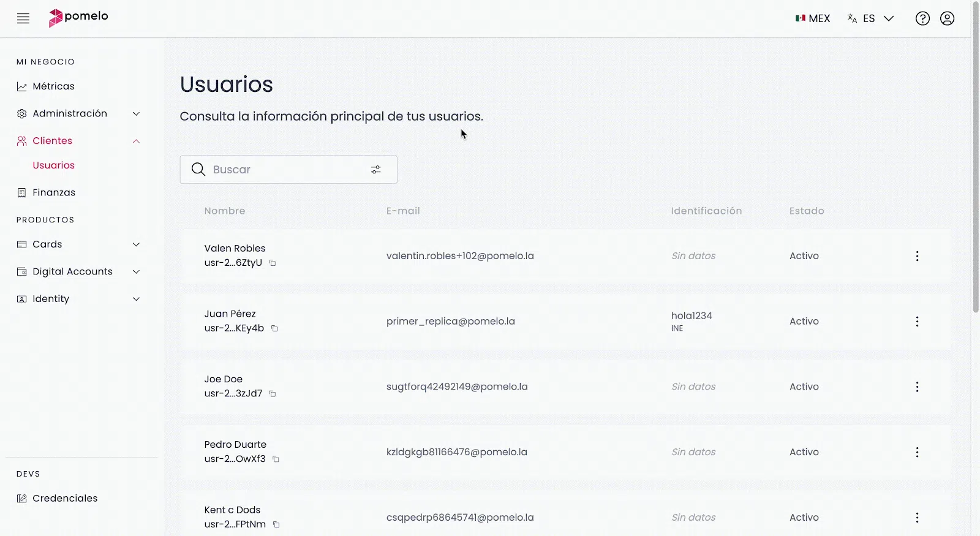Click the translate language icon

point(852,18)
